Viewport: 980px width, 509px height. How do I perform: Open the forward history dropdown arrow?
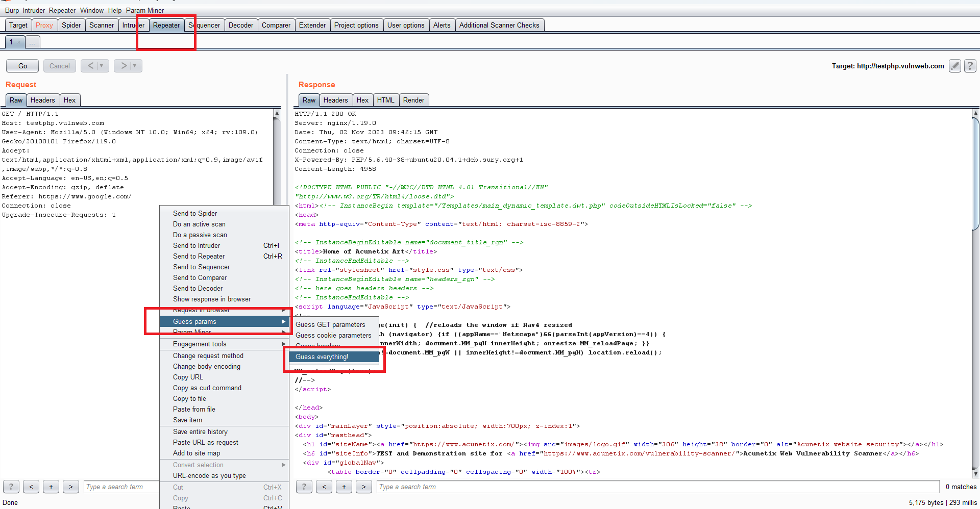click(x=135, y=66)
